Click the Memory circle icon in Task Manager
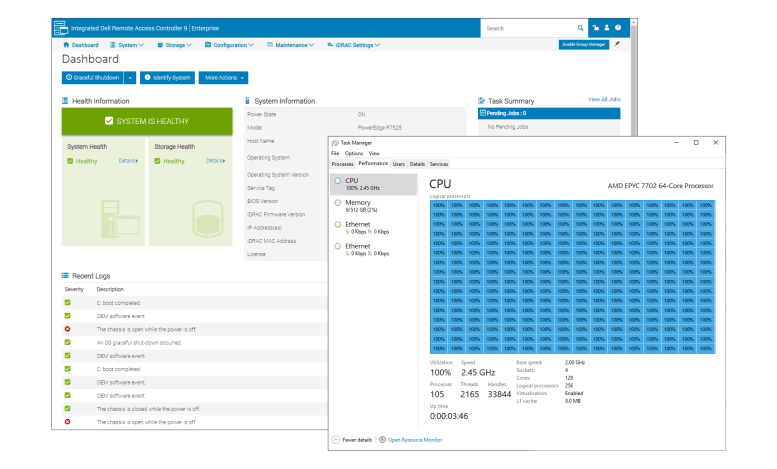777x469 pixels. click(x=337, y=202)
